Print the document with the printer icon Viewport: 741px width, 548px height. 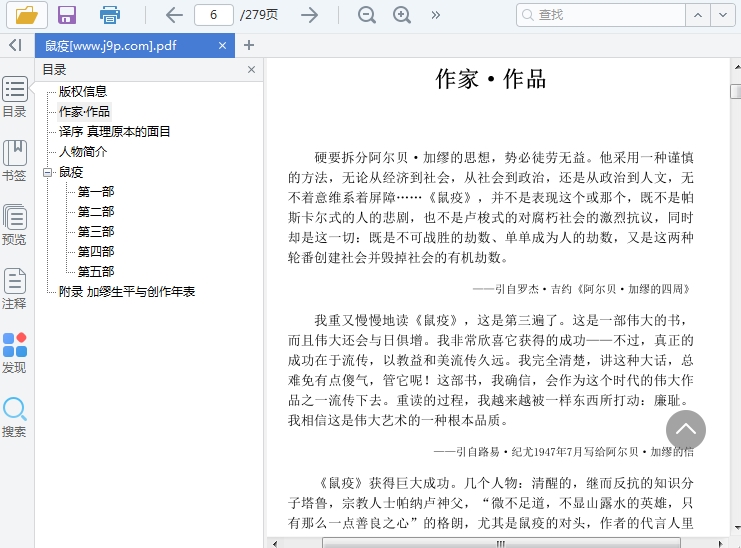click(110, 15)
